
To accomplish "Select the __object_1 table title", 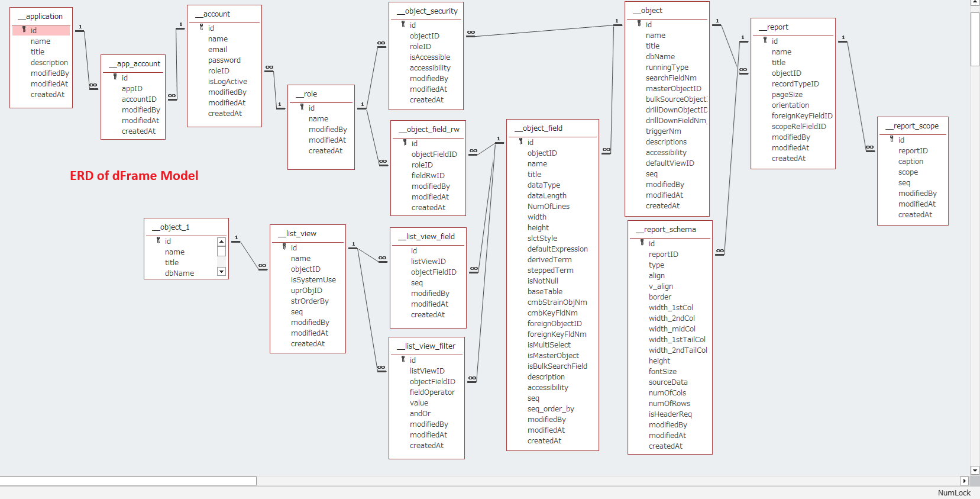I will pos(171,227).
